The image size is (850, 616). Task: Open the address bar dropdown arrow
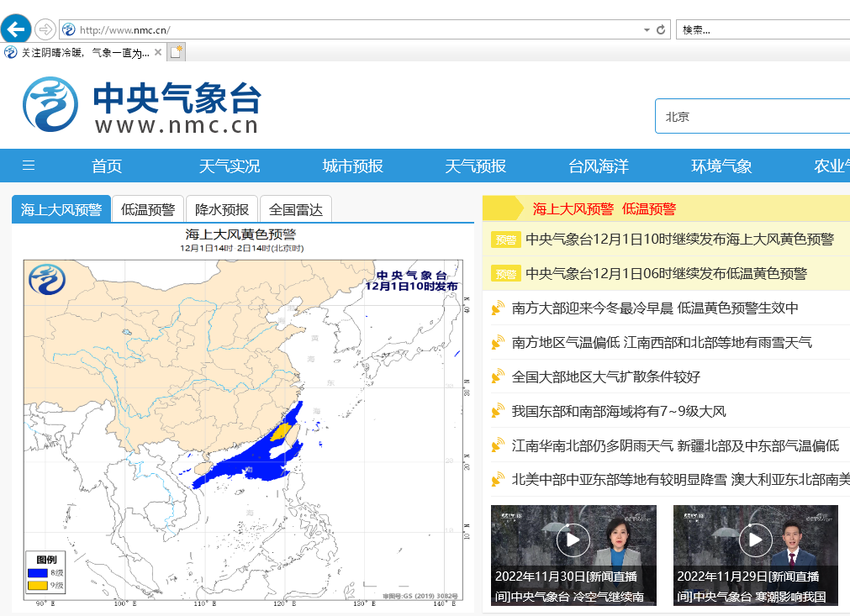(647, 29)
